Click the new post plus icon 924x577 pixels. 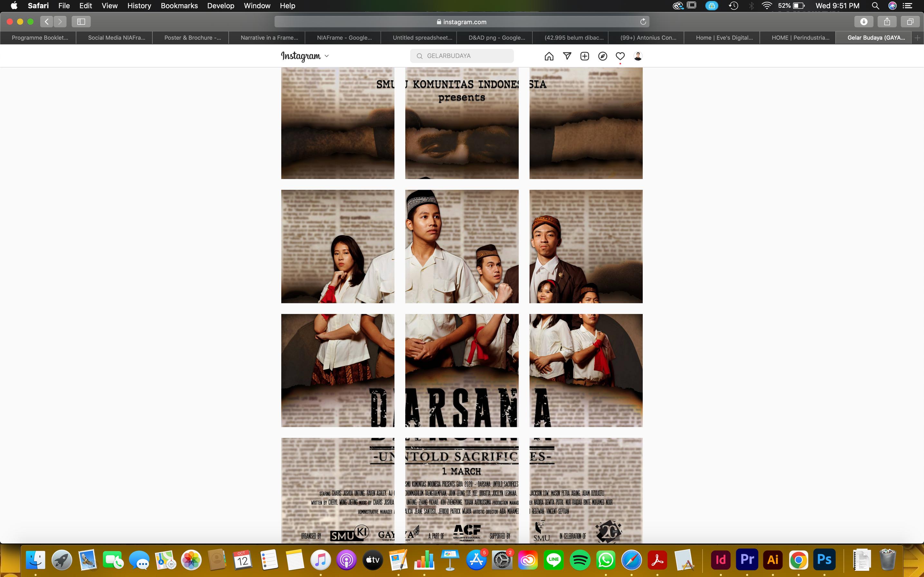coord(584,56)
